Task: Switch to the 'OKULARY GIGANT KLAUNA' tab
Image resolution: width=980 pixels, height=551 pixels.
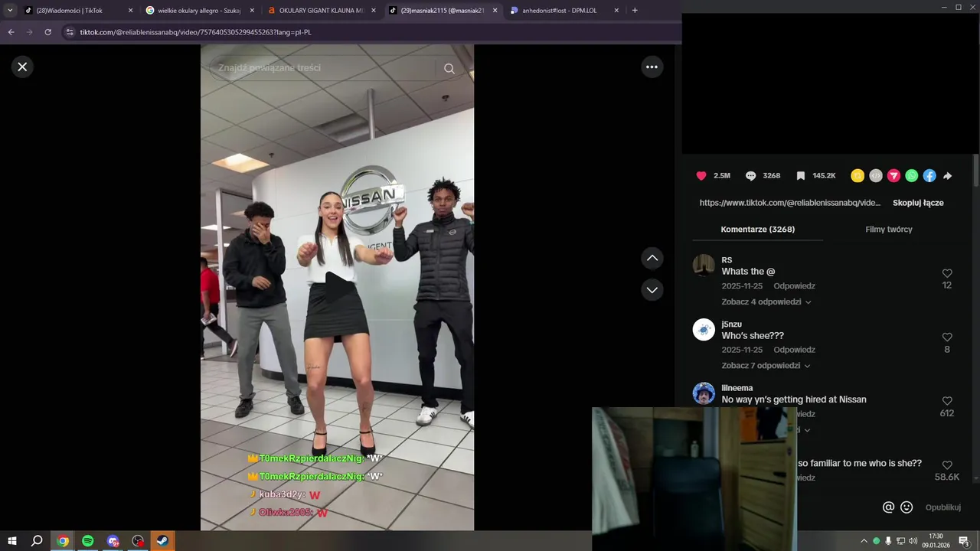Action: (321, 11)
